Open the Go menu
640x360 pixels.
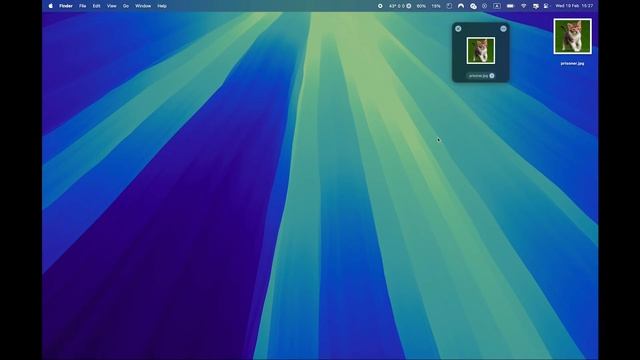click(126, 6)
